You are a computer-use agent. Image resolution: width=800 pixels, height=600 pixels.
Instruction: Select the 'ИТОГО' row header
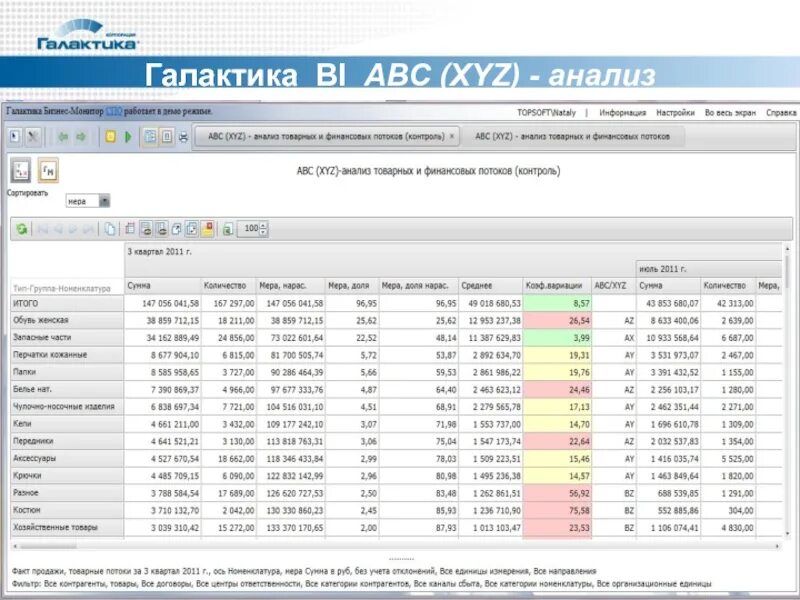tap(67, 304)
